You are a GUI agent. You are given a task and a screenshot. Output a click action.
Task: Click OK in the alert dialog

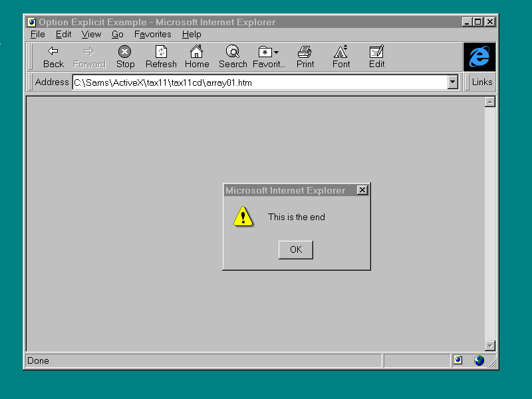(296, 249)
